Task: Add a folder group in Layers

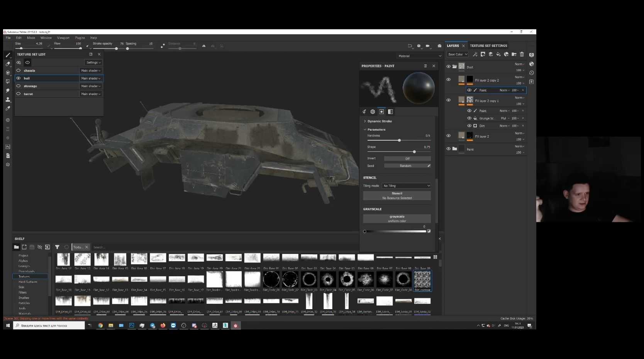Action: point(514,54)
